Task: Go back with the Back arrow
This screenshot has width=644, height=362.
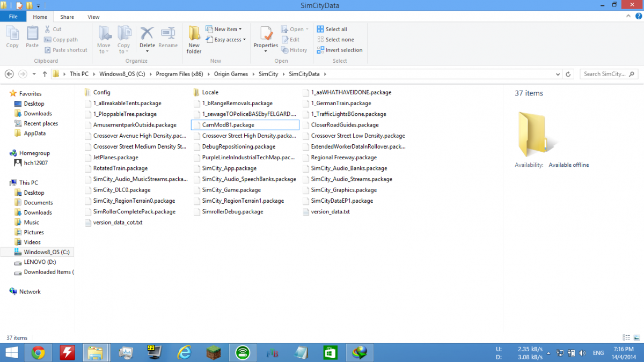Action: tap(8, 74)
